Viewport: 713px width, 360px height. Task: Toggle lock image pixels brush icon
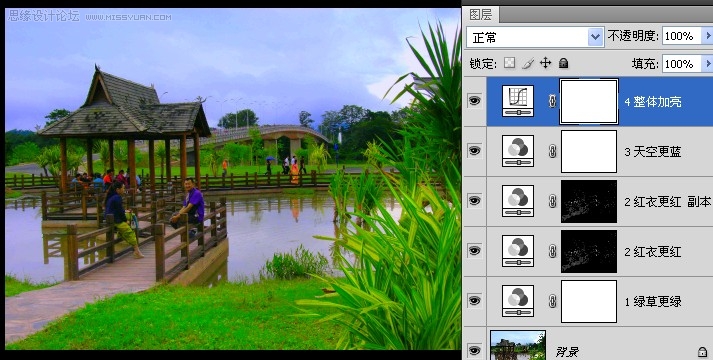point(527,63)
